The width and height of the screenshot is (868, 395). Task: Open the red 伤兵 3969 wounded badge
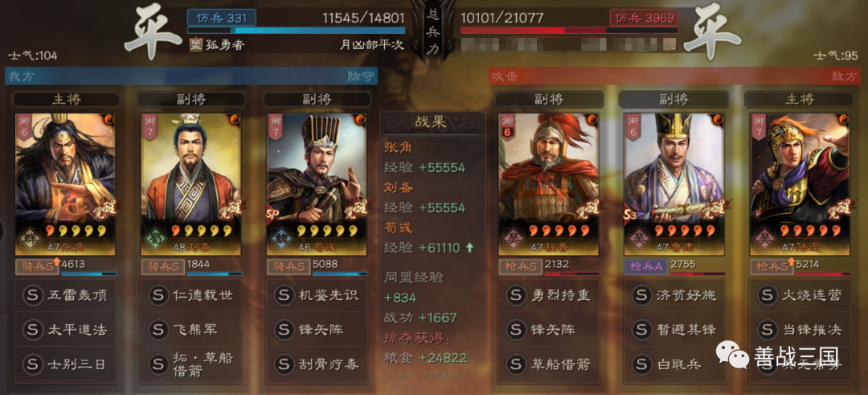645,18
